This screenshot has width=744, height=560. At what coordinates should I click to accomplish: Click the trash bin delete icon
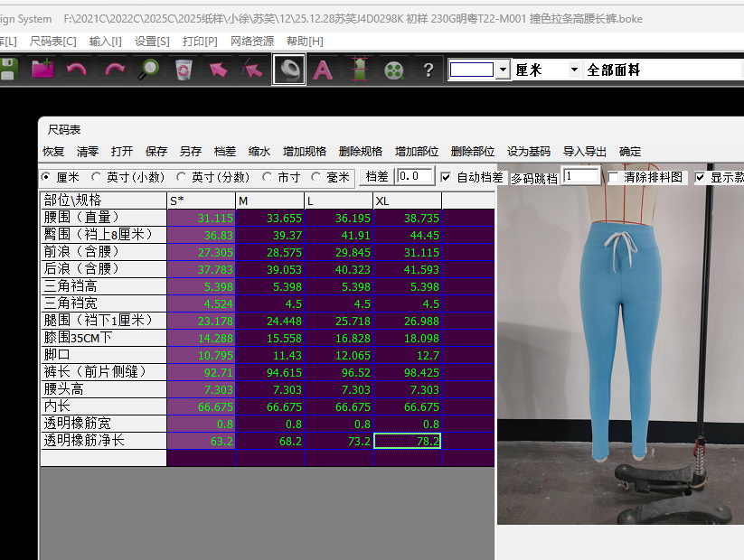[x=184, y=70]
